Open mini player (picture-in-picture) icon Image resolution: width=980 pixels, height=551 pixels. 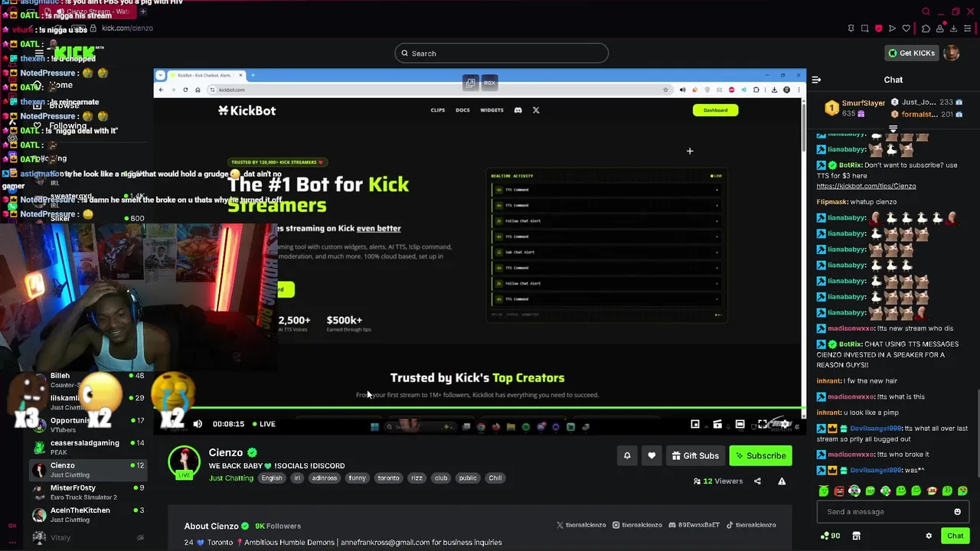tap(695, 424)
